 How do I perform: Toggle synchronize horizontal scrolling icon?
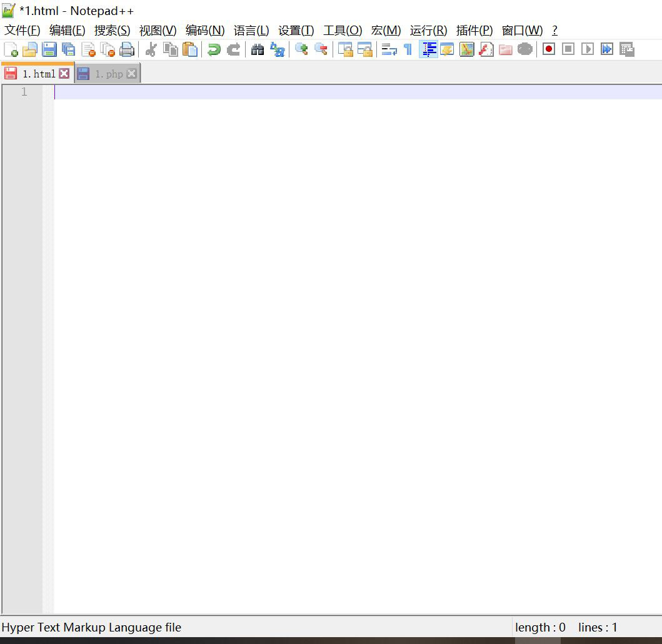(x=365, y=50)
